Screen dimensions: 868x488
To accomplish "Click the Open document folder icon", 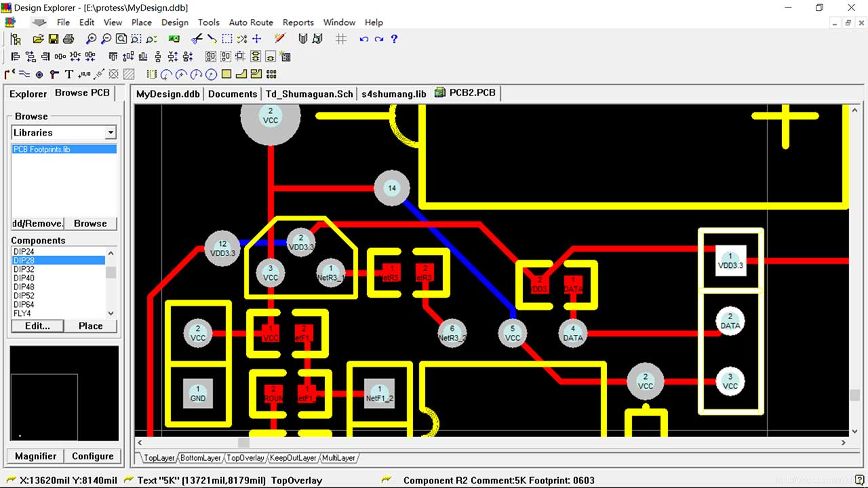I will tap(38, 39).
